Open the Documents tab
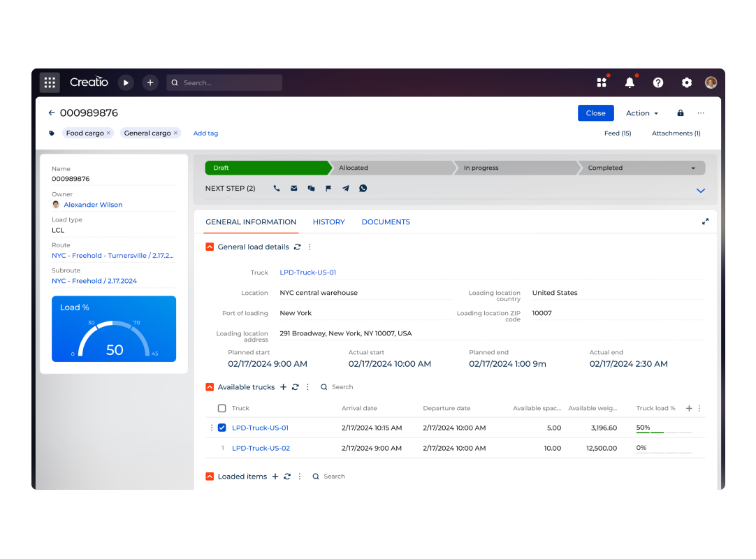The image size is (756, 559). tap(386, 222)
